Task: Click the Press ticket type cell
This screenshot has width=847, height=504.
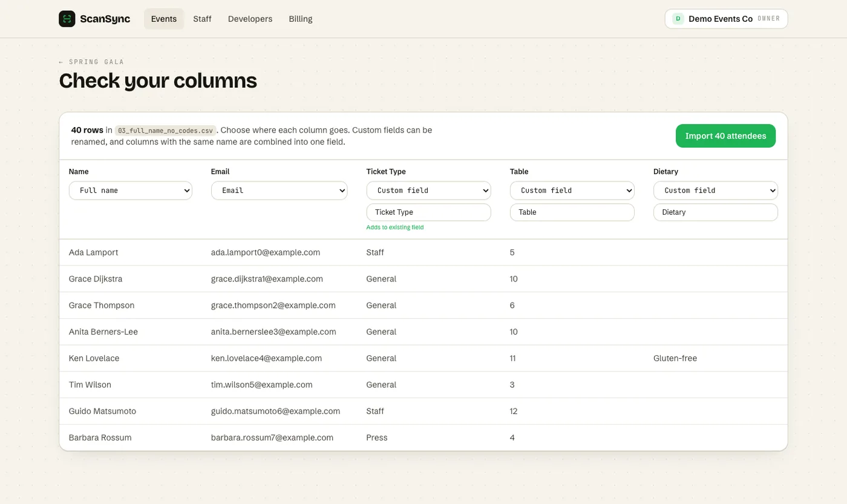Action: [x=377, y=437]
